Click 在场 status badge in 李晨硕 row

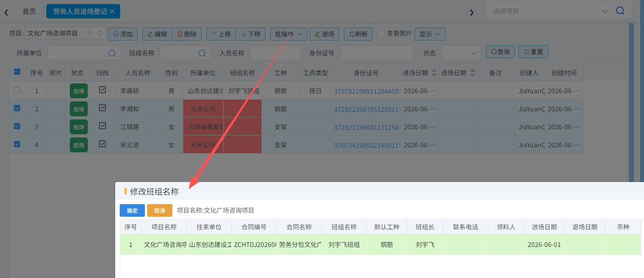79,91
